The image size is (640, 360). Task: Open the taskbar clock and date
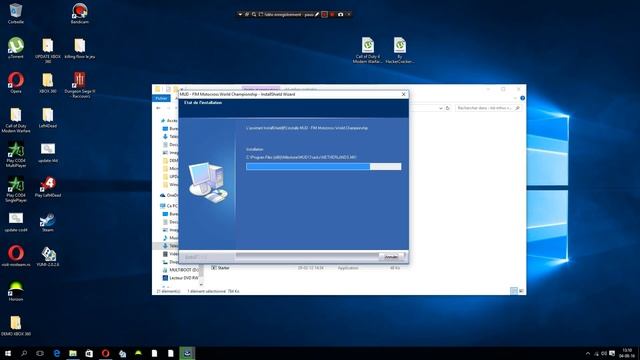coord(627,353)
